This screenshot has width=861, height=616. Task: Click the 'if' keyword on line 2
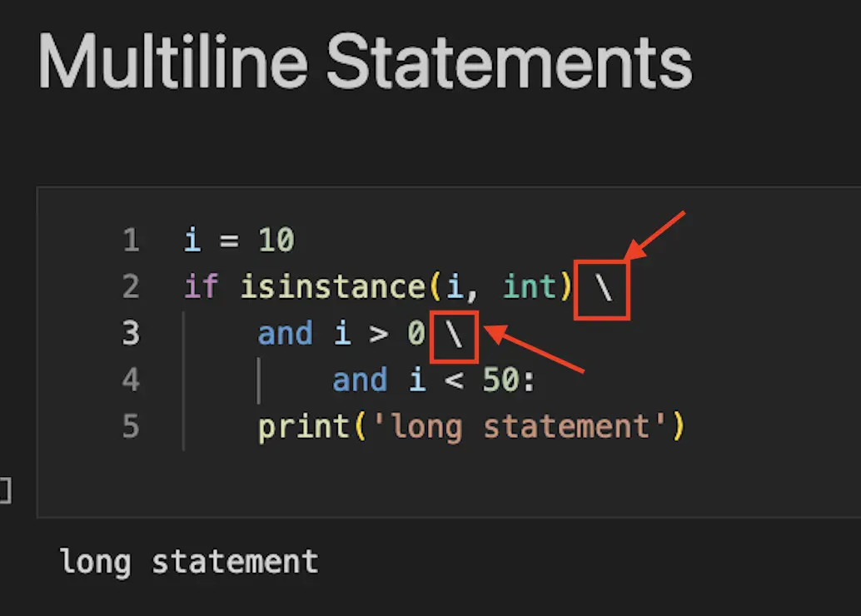pyautogui.click(x=201, y=286)
